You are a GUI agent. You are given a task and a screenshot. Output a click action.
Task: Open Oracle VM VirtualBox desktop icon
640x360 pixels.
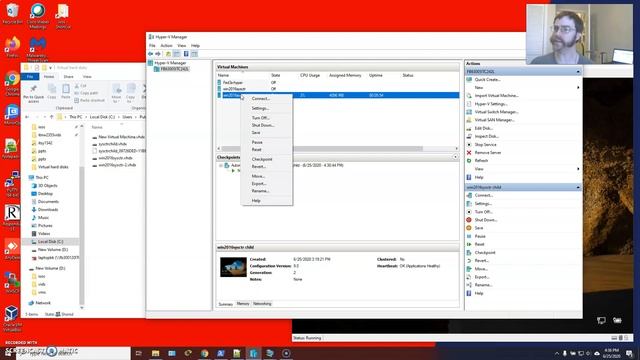[12, 318]
